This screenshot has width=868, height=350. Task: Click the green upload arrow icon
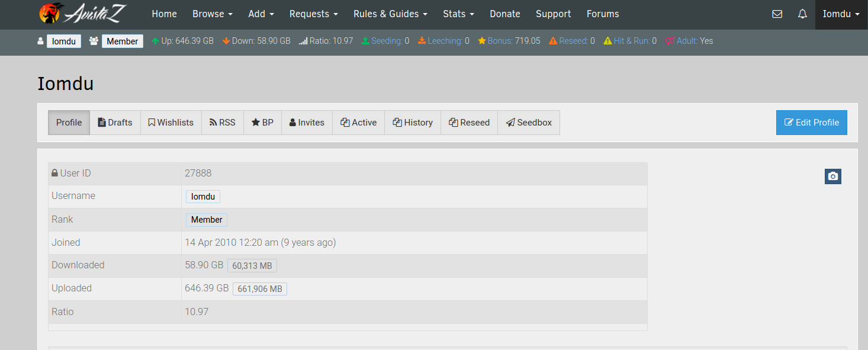[x=155, y=41]
